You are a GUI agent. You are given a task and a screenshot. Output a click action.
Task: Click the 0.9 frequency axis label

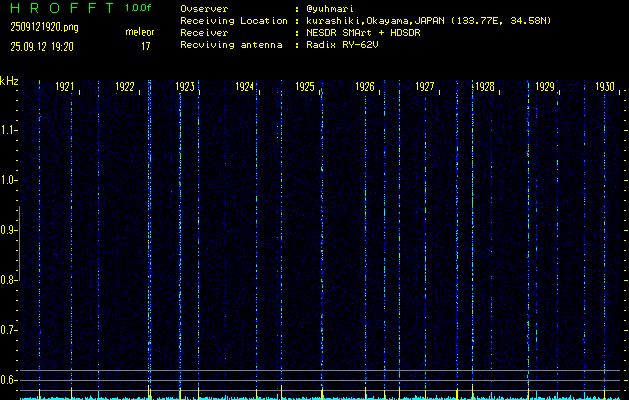tap(7, 230)
